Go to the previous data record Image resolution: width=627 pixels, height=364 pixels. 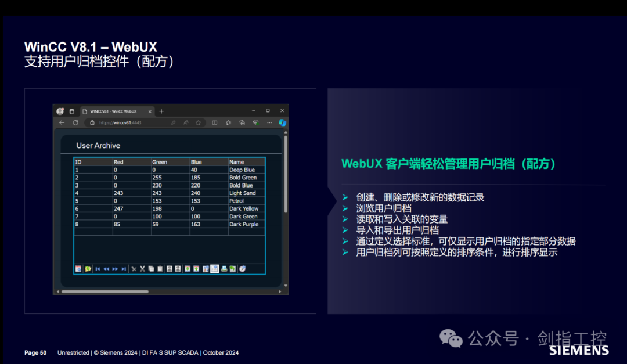pyautogui.click(x=106, y=269)
